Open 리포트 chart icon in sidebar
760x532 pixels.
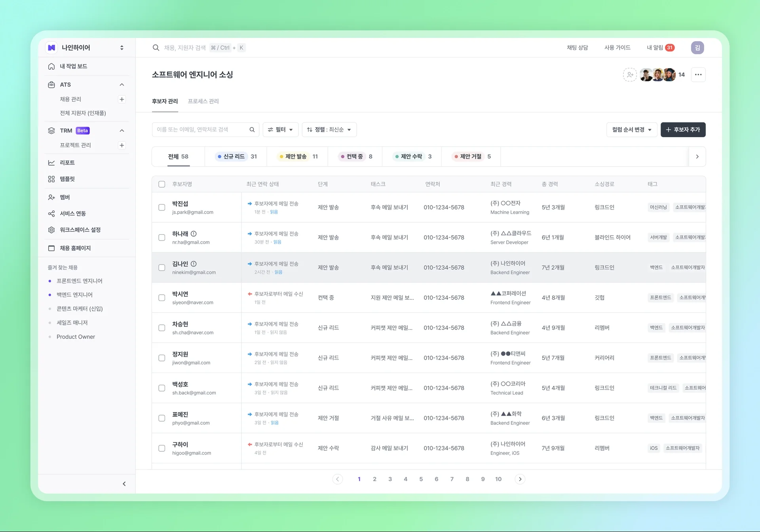point(51,163)
